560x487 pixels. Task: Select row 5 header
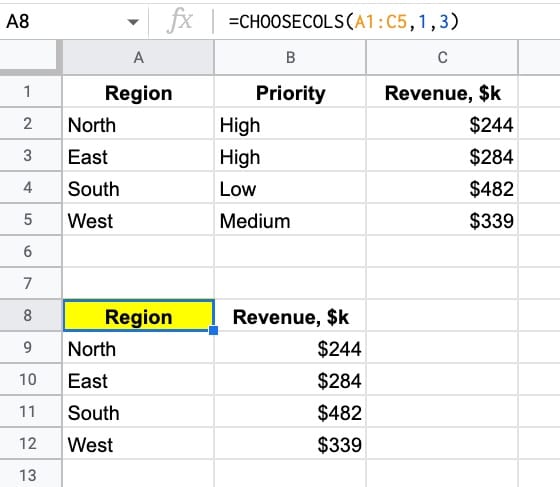click(31, 220)
